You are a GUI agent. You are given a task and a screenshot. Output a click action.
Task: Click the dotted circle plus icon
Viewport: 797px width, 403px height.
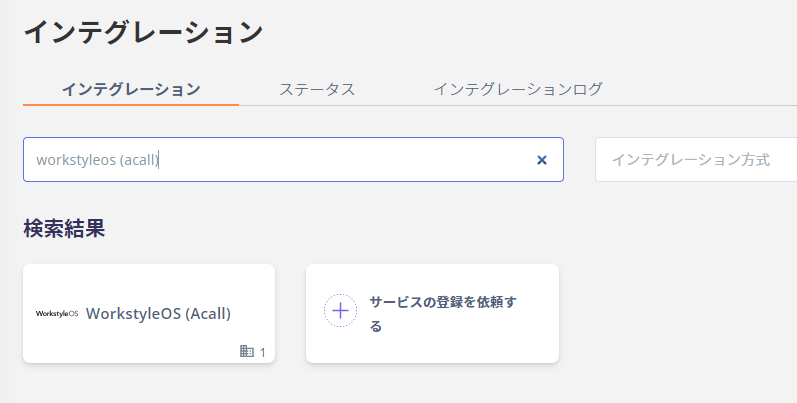340,311
